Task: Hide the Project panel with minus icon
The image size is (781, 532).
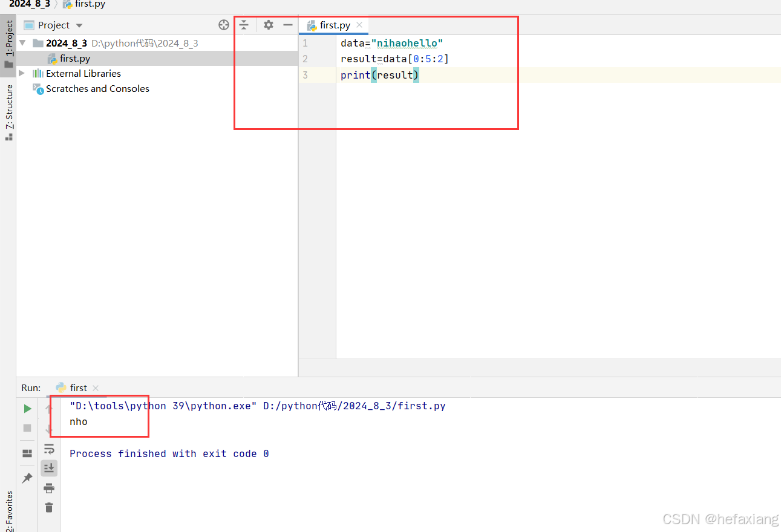Action: [x=288, y=25]
